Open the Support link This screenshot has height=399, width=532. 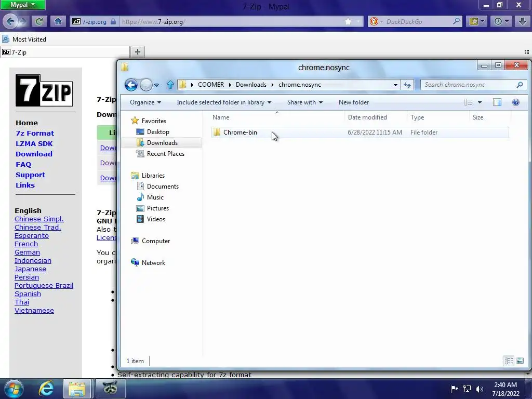(30, 175)
